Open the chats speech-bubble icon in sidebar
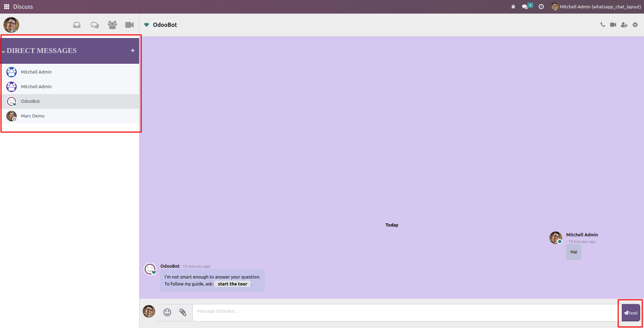This screenshot has width=644, height=328. [x=94, y=25]
